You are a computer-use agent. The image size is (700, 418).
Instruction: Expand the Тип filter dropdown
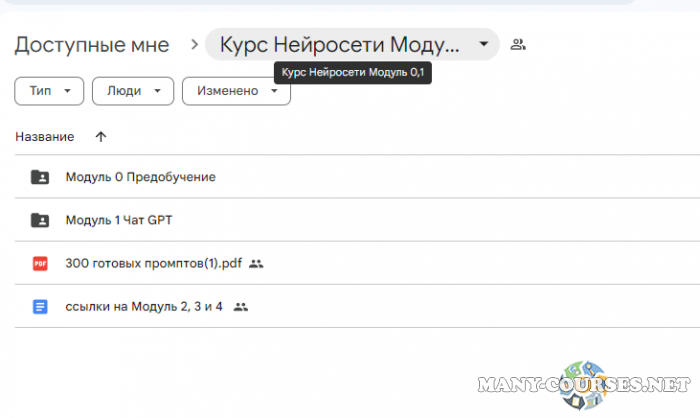click(48, 91)
